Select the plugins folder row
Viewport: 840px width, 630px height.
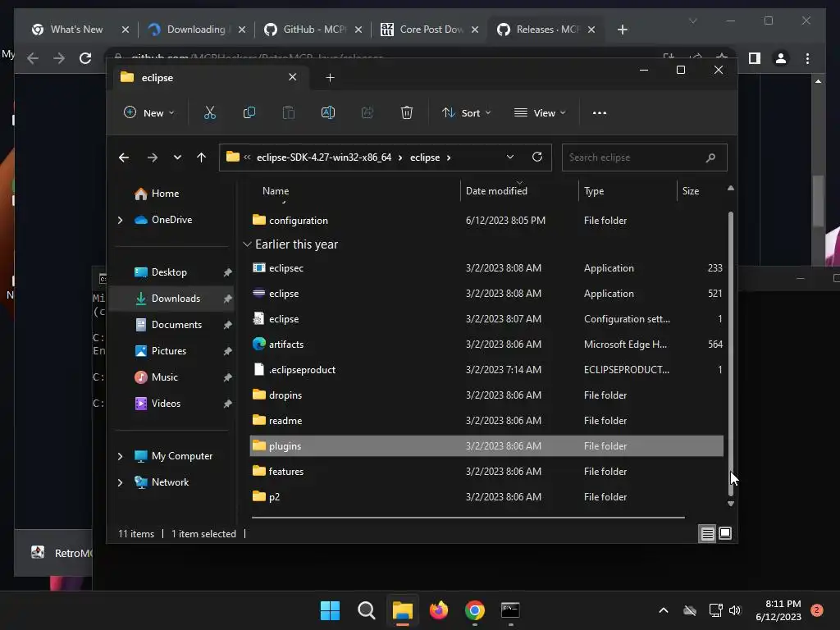click(x=486, y=446)
